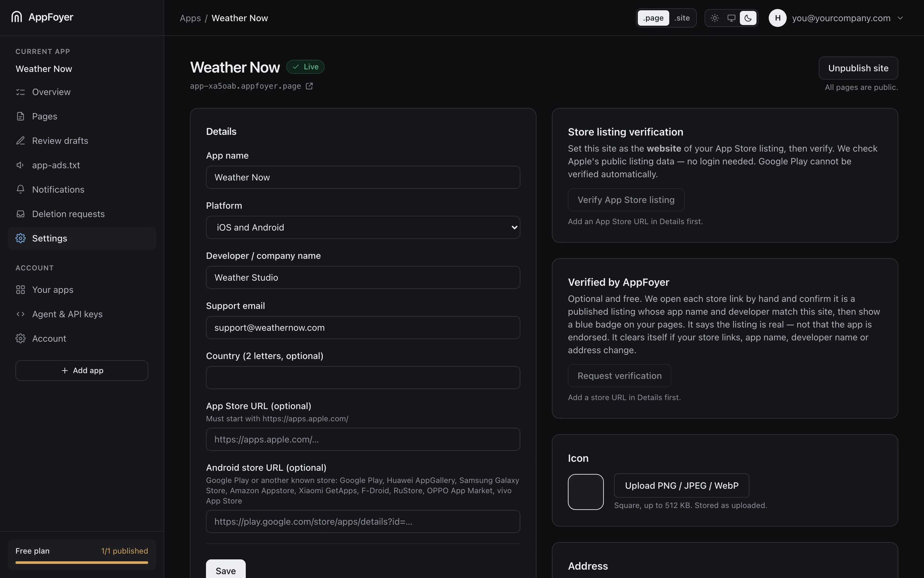Click Verify App Store listing button

click(626, 200)
